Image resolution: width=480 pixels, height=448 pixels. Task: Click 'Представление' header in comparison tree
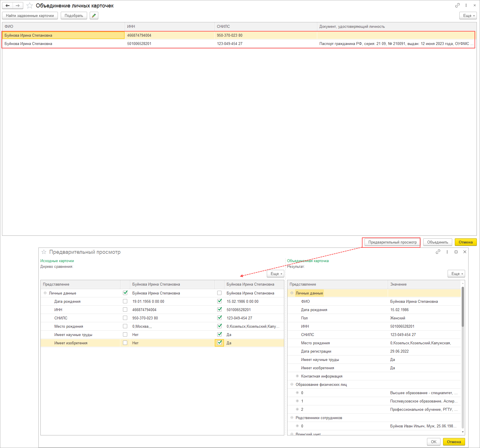(80, 284)
